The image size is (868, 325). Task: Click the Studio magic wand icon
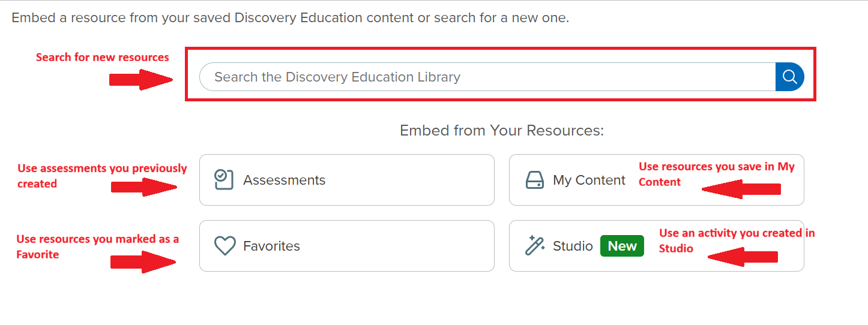click(534, 246)
